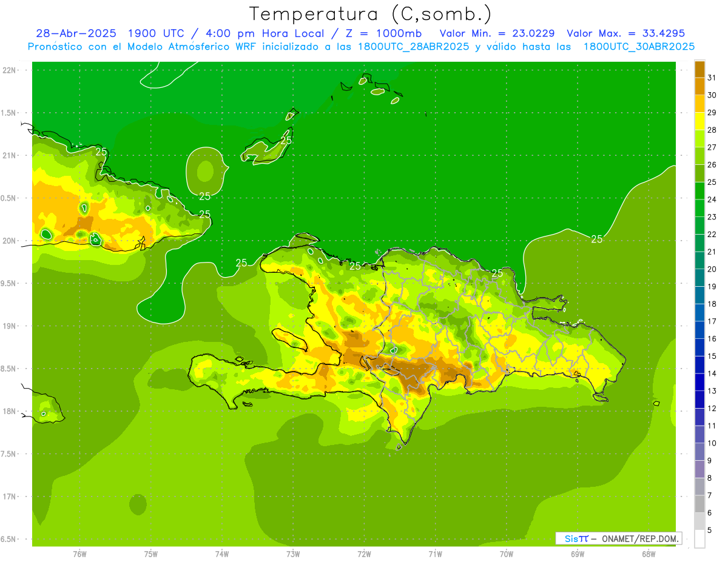Click the '29' label on the color scale
This screenshot has width=728, height=562.
pos(712,112)
